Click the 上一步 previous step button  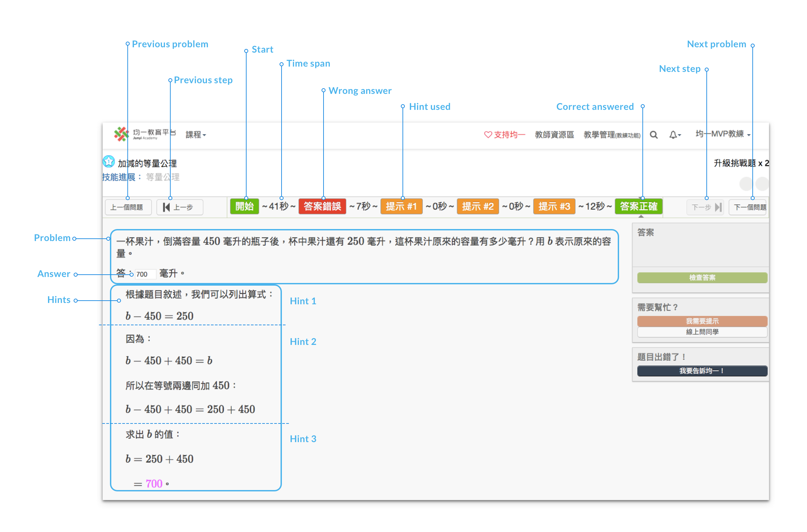coord(180,207)
